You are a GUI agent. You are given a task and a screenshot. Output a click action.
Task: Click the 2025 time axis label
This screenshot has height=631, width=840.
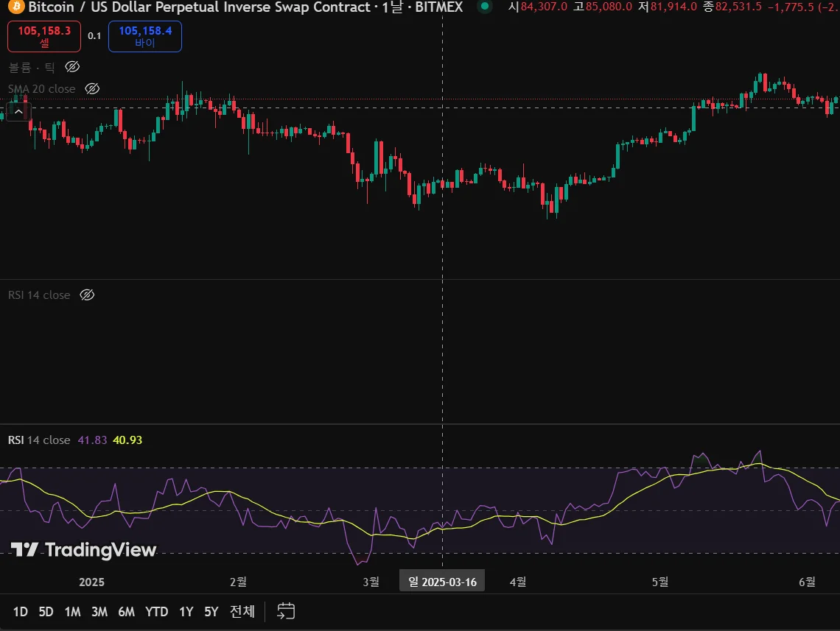coord(91,582)
